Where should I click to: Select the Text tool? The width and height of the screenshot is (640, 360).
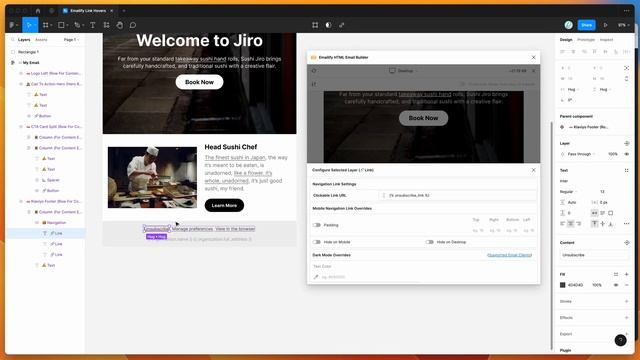pyautogui.click(x=93, y=25)
